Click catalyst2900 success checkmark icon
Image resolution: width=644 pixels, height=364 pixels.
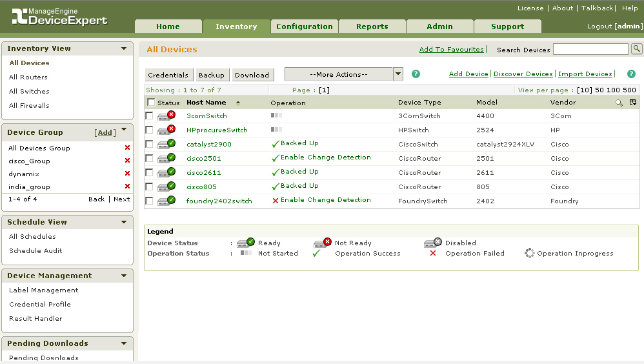click(276, 144)
